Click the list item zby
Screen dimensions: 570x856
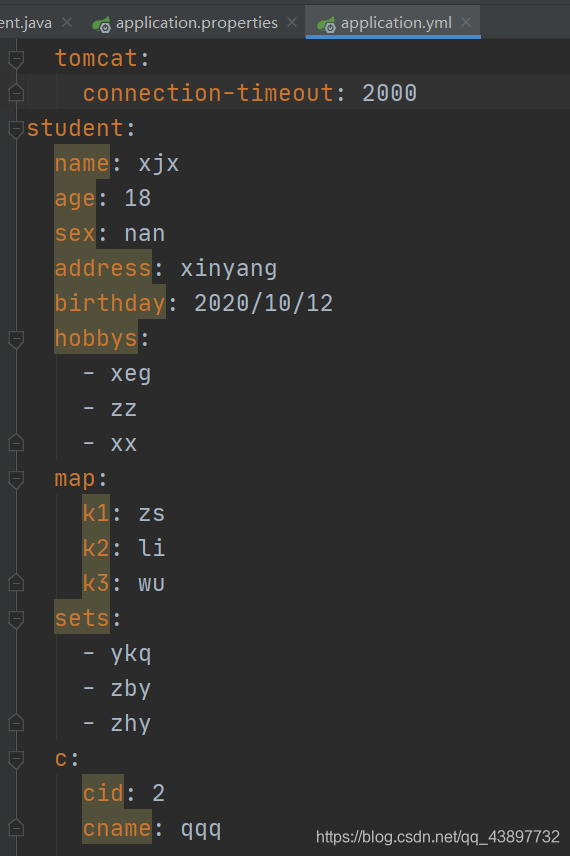(131, 689)
